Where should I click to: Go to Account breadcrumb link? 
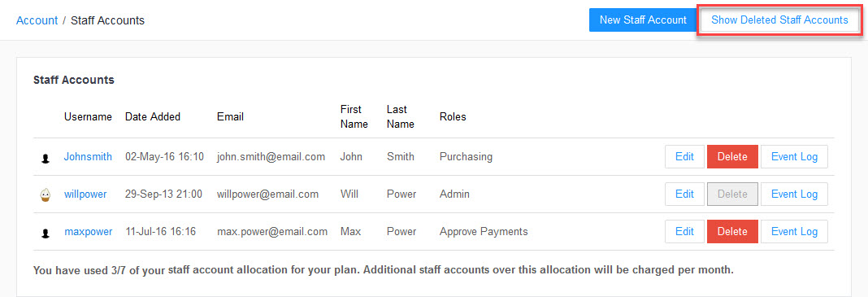pos(37,20)
